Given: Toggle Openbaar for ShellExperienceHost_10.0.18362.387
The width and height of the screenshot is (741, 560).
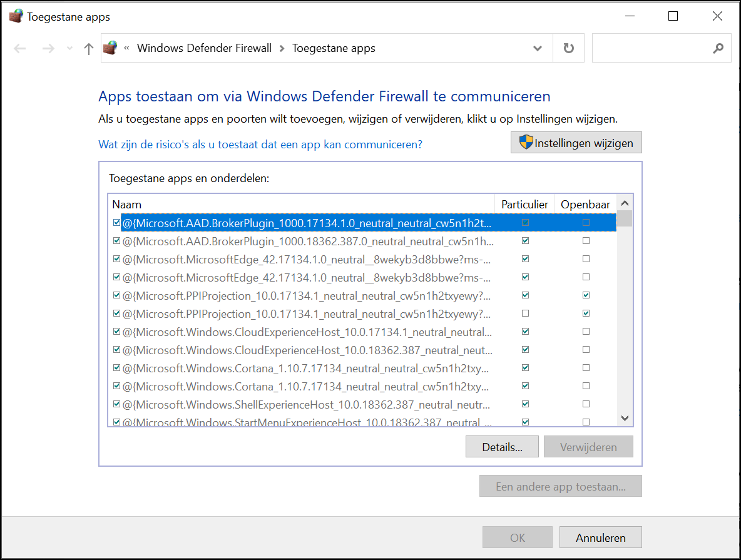Looking at the screenshot, I should (x=586, y=404).
